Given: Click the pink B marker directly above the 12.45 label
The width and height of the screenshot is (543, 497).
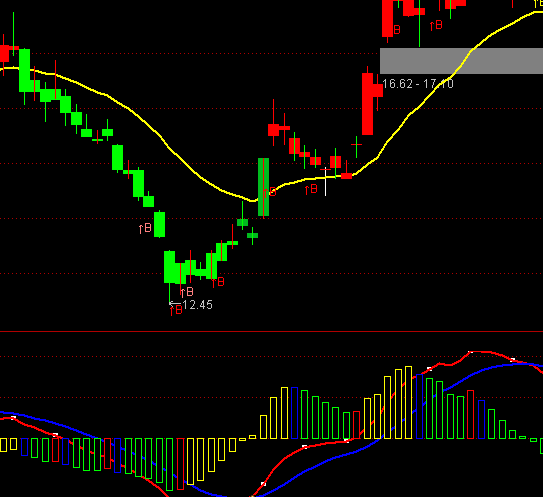Looking at the screenshot, I should click(x=187, y=292).
